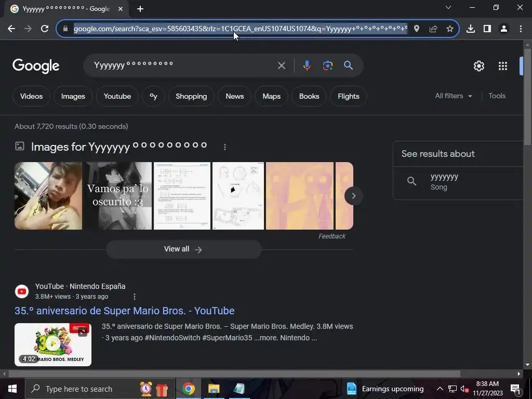Filter results by Images
Image resolution: width=532 pixels, height=399 pixels.
pyautogui.click(x=73, y=96)
